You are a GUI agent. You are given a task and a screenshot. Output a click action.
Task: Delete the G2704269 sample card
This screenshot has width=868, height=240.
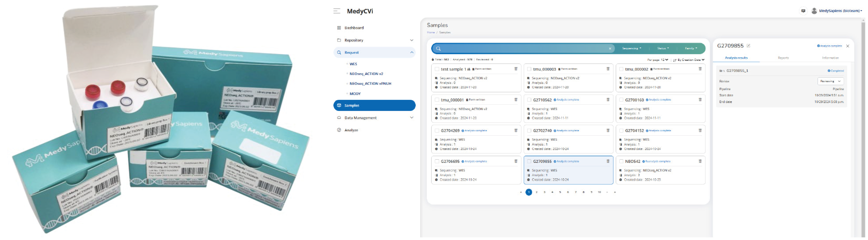coord(516,130)
